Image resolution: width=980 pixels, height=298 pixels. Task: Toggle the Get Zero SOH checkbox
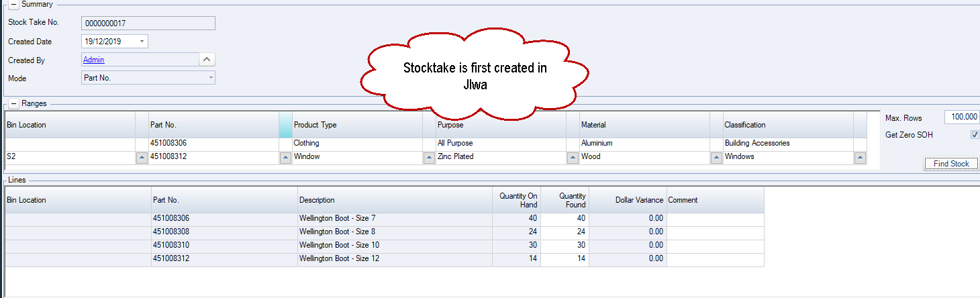(975, 135)
